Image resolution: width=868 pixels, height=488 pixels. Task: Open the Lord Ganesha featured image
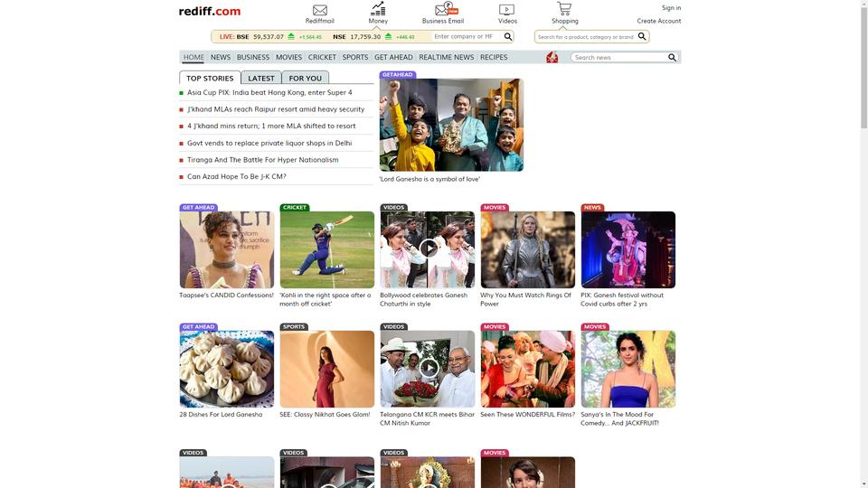coord(451,125)
